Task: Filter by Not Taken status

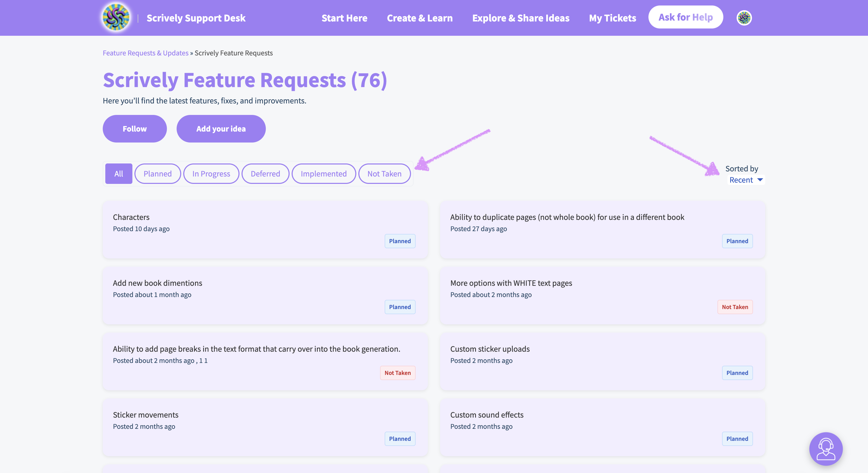Action: (x=384, y=174)
